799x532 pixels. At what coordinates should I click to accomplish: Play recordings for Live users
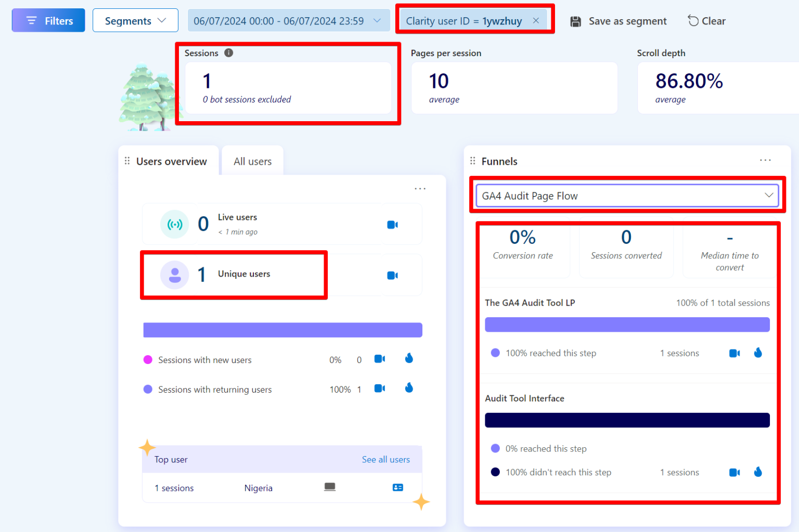[392, 224]
